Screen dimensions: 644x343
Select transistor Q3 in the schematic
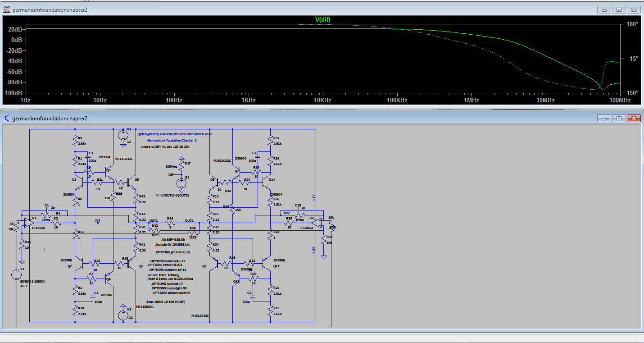pyautogui.click(x=109, y=173)
